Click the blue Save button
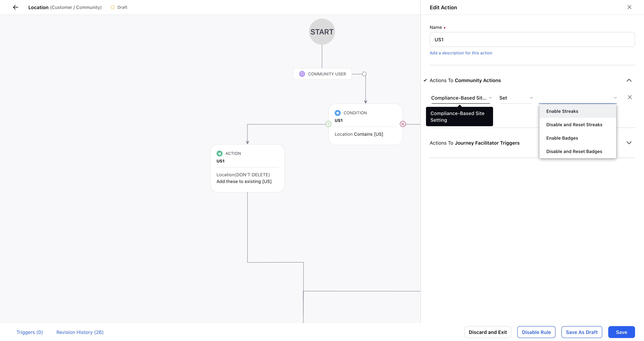644x341 pixels. [621, 332]
